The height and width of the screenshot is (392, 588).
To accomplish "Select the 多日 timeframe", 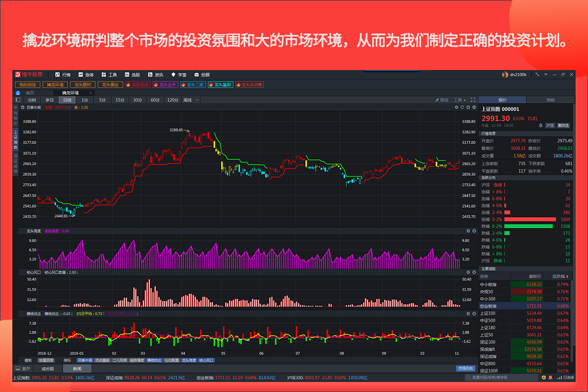I will [x=49, y=100].
